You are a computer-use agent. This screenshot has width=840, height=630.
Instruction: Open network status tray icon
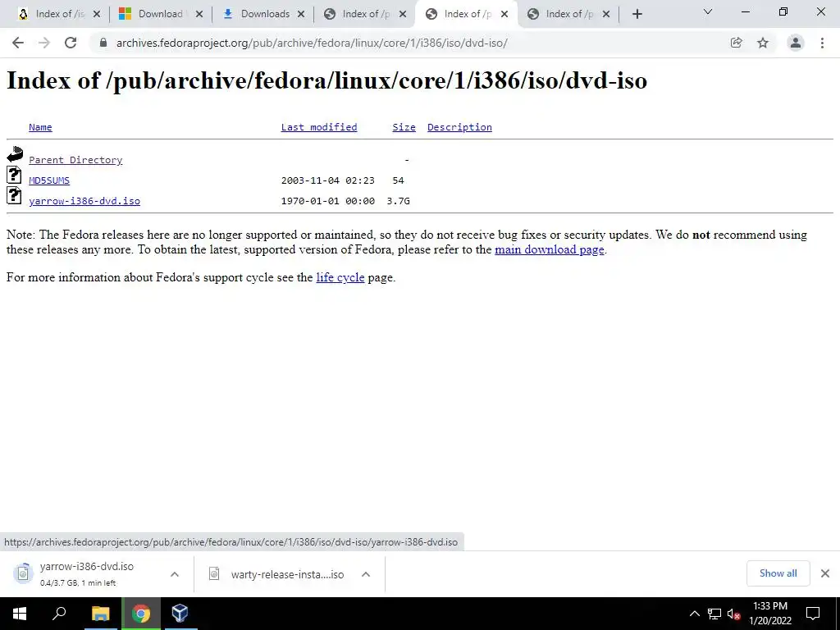pyautogui.click(x=714, y=614)
